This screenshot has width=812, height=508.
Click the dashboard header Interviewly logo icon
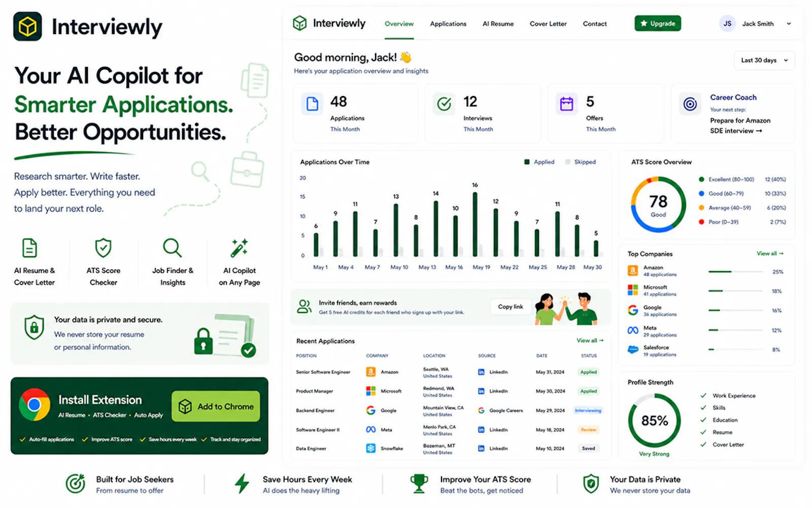300,23
